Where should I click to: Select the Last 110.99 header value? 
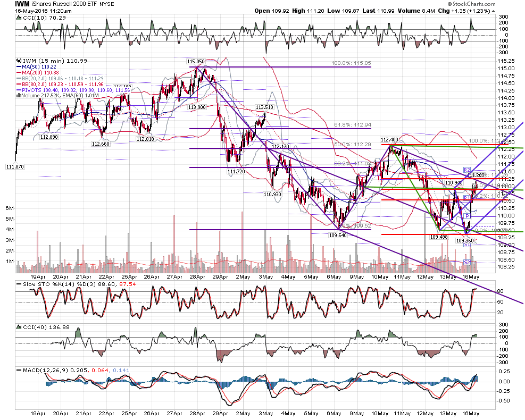click(x=378, y=11)
